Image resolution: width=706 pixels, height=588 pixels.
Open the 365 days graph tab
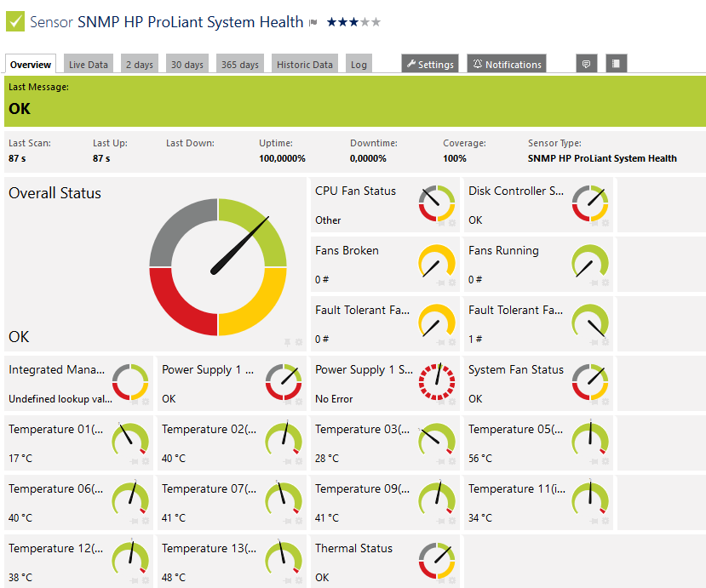point(240,64)
